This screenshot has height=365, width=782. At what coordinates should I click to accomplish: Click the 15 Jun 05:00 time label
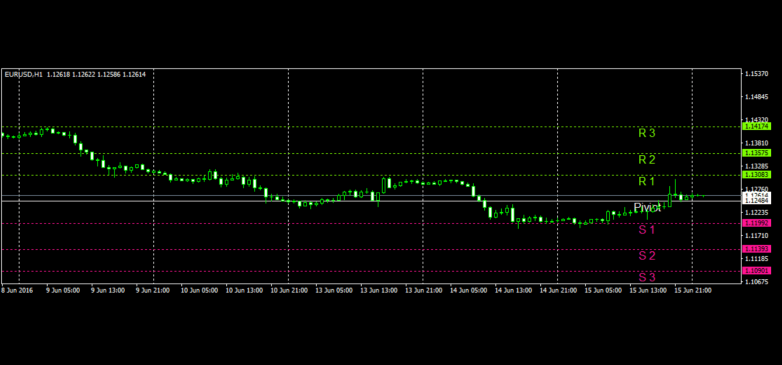603,290
